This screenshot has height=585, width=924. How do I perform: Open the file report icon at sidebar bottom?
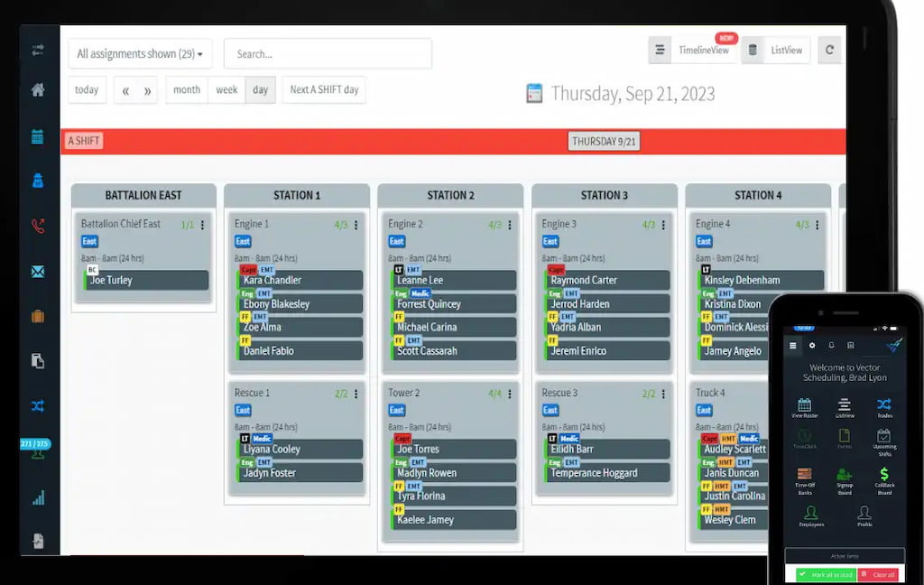coord(38,541)
